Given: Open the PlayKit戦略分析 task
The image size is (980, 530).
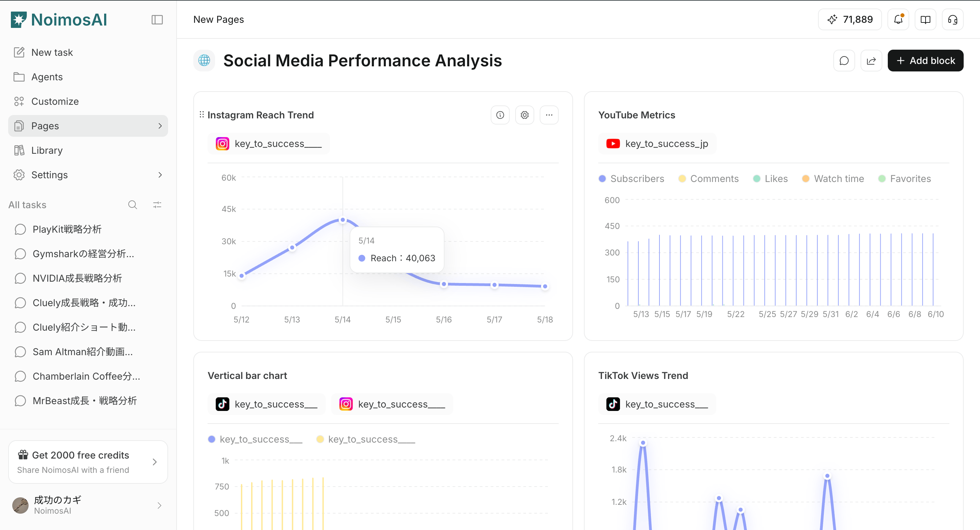Looking at the screenshot, I should [88, 229].
